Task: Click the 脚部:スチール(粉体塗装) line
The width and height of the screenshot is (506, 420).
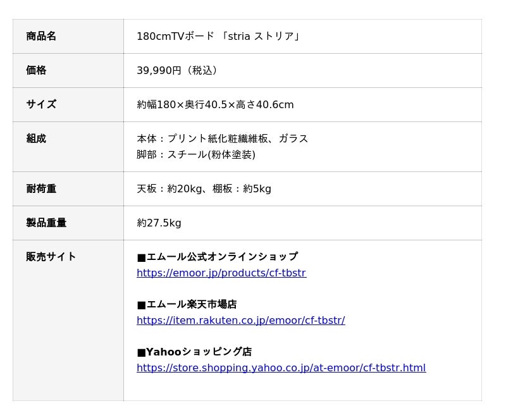Action: [x=196, y=154]
